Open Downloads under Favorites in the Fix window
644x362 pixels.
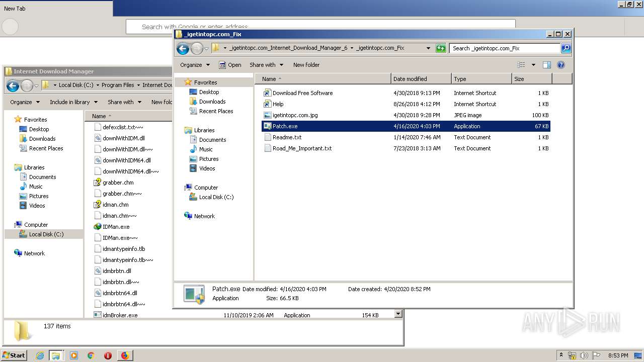tap(212, 102)
